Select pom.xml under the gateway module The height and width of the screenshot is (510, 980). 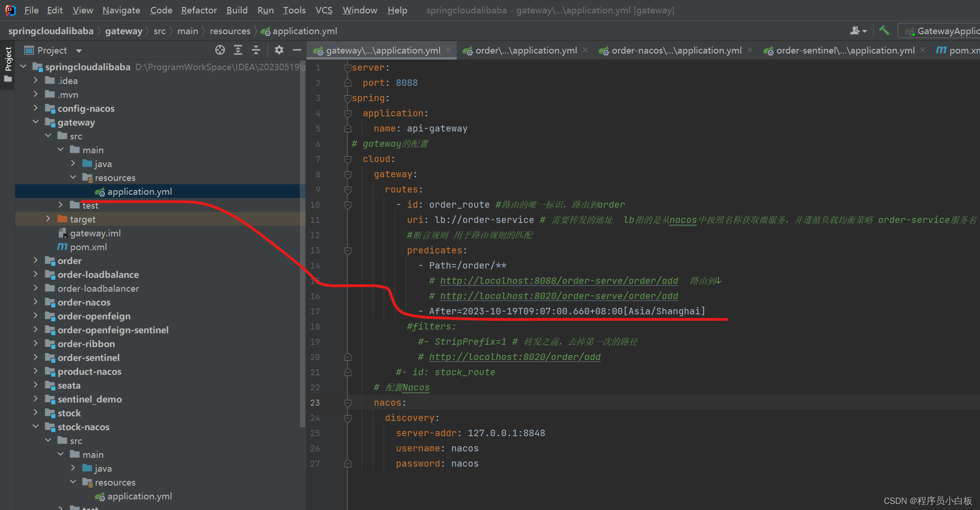point(88,247)
